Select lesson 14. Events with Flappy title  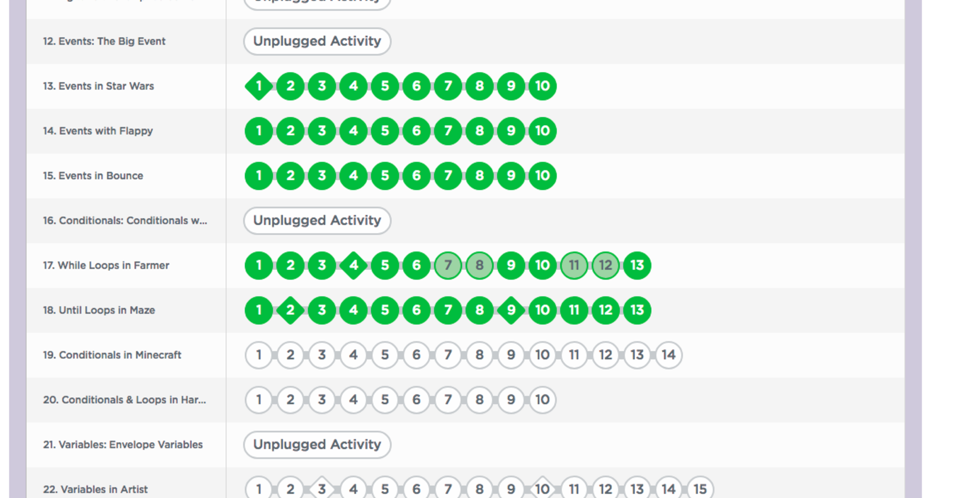tap(98, 131)
